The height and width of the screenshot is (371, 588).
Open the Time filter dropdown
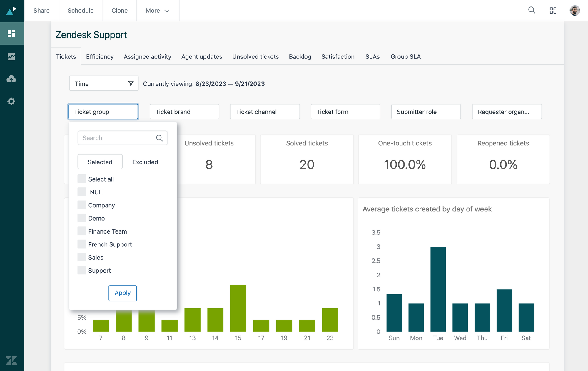[x=103, y=84]
